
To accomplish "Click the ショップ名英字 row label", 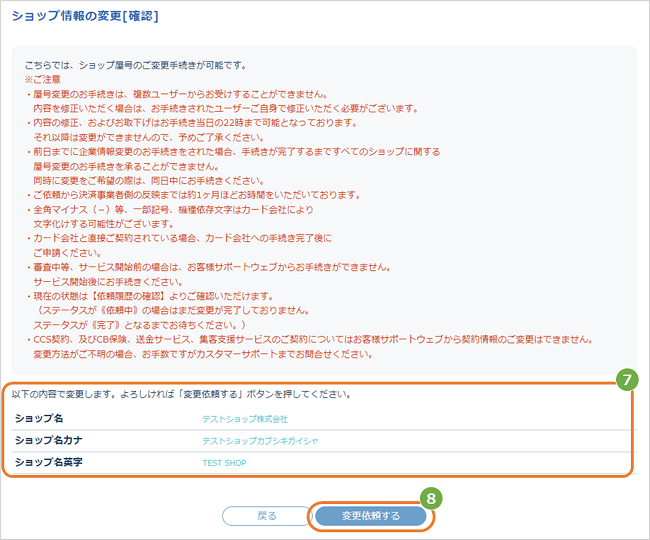I will [x=49, y=462].
